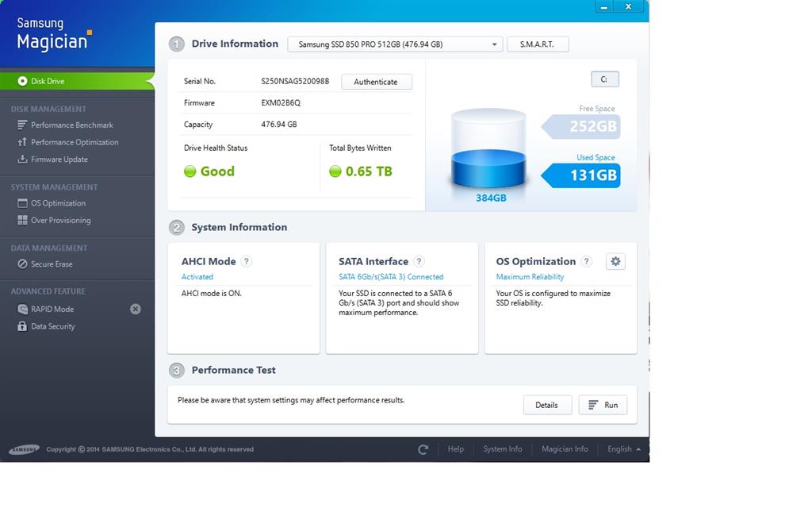Viewport: 812px width, 508px height.
Task: Click the 131GB Used Space label
Action: (x=581, y=175)
